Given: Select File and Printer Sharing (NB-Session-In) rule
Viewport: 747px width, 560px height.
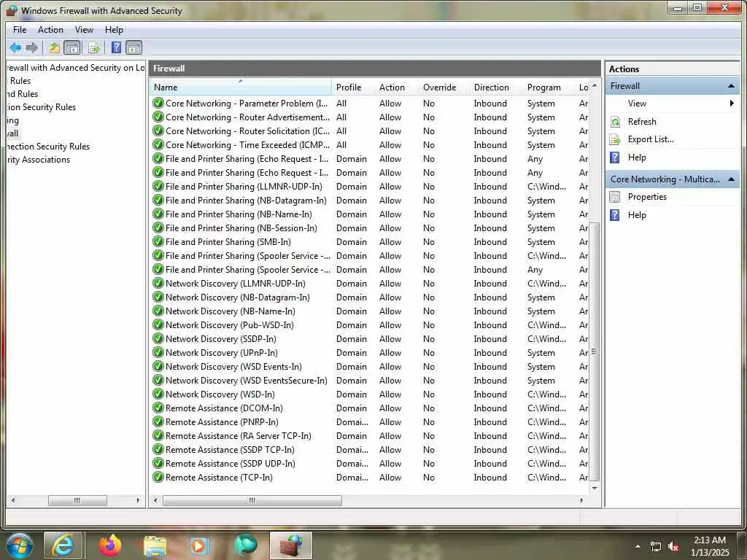Looking at the screenshot, I should (241, 228).
